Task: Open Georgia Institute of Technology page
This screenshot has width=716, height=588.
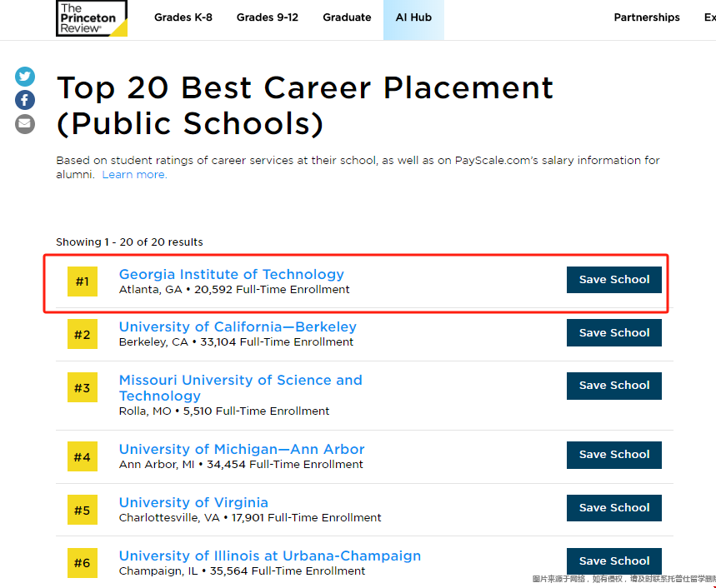Action: coord(231,274)
